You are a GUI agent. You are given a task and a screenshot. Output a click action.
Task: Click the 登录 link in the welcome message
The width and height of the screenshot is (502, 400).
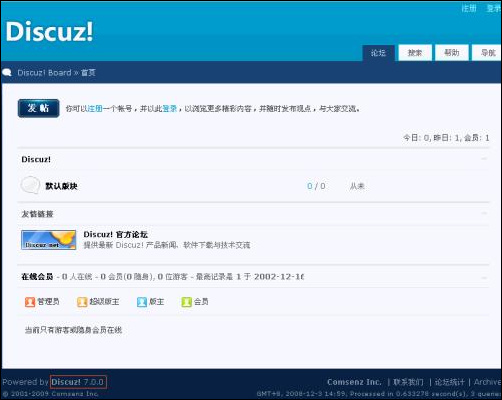click(x=170, y=109)
